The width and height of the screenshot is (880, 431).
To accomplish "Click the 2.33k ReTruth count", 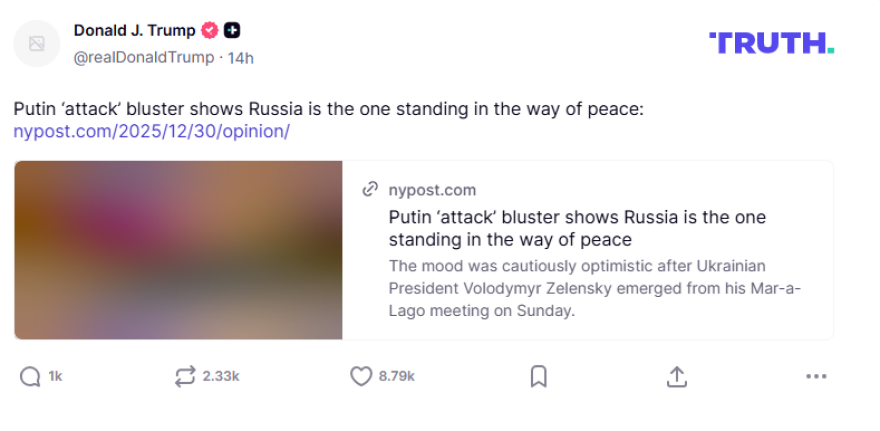I will tap(220, 376).
